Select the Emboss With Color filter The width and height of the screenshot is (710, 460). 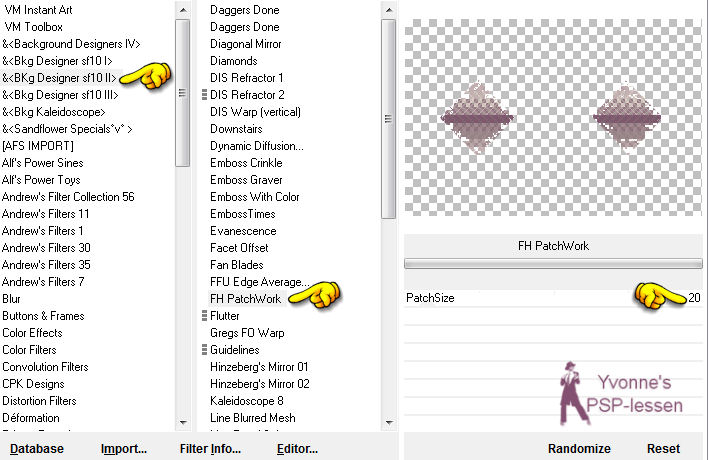(x=255, y=197)
